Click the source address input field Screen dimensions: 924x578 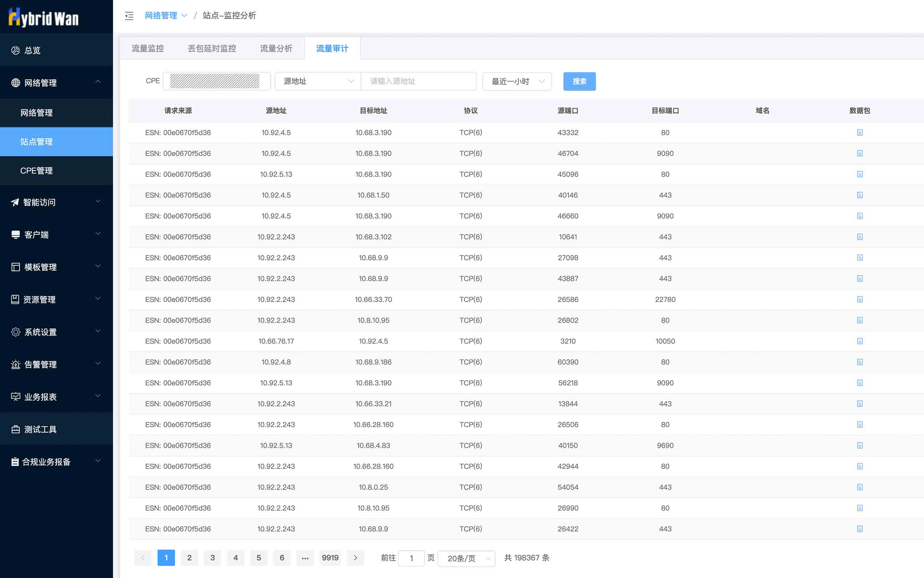(418, 81)
